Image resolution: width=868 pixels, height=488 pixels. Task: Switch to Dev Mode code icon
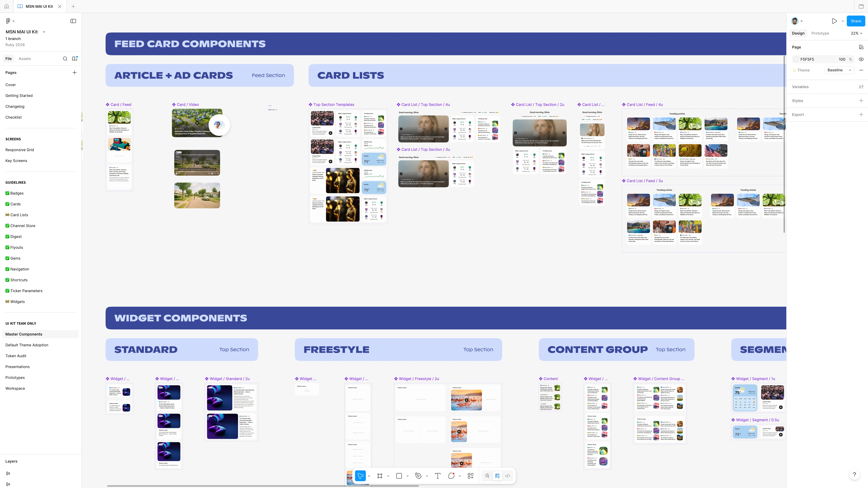tap(507, 476)
